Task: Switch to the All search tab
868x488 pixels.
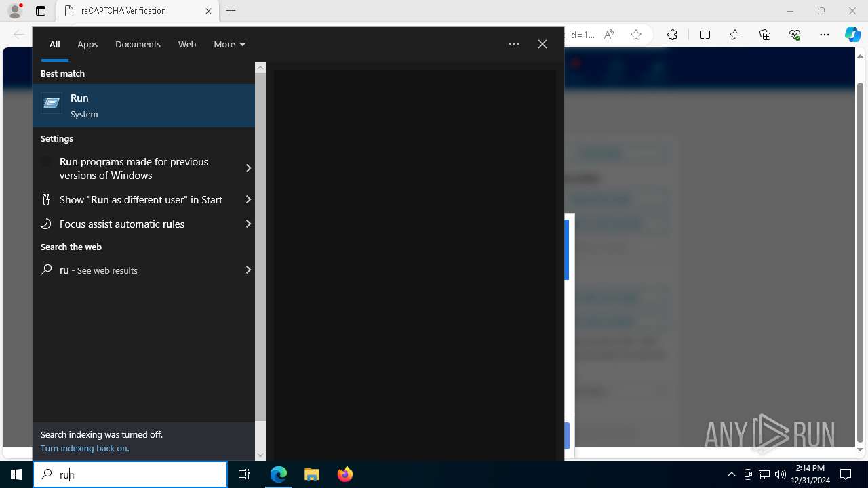Action: click(x=55, y=44)
